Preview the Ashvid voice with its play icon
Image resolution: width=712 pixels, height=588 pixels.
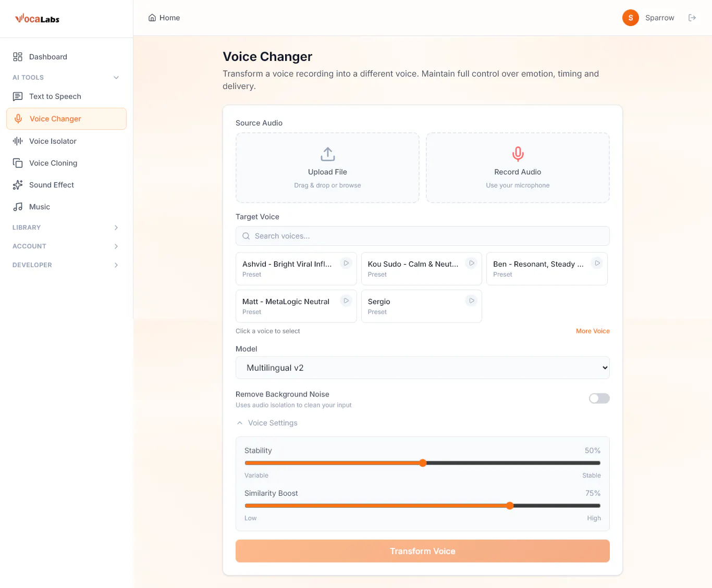click(346, 263)
